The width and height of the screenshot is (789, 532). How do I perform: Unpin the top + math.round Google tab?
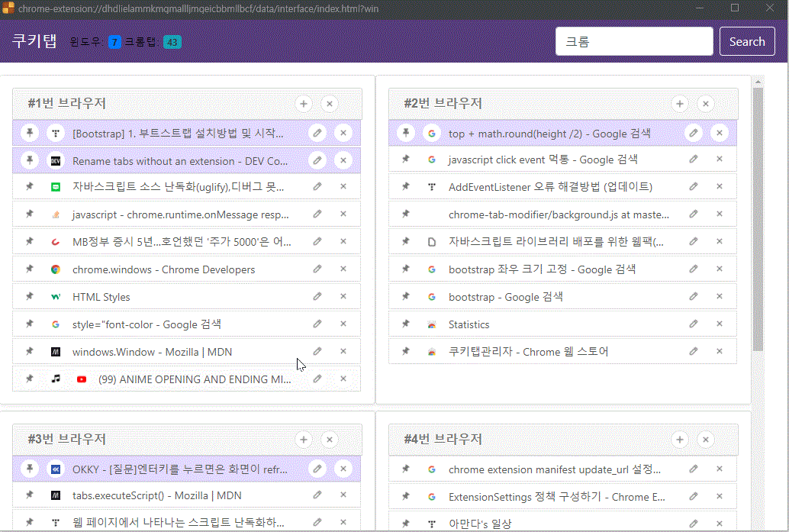[x=406, y=133]
